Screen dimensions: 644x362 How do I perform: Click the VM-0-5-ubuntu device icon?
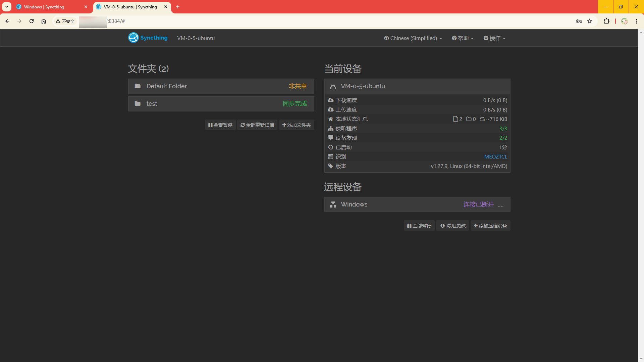click(x=333, y=87)
